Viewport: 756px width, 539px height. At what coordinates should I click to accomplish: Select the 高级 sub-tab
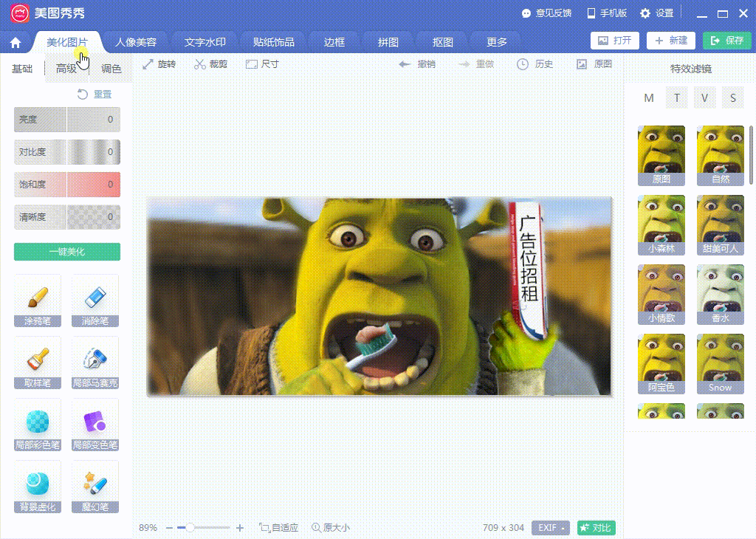66,69
